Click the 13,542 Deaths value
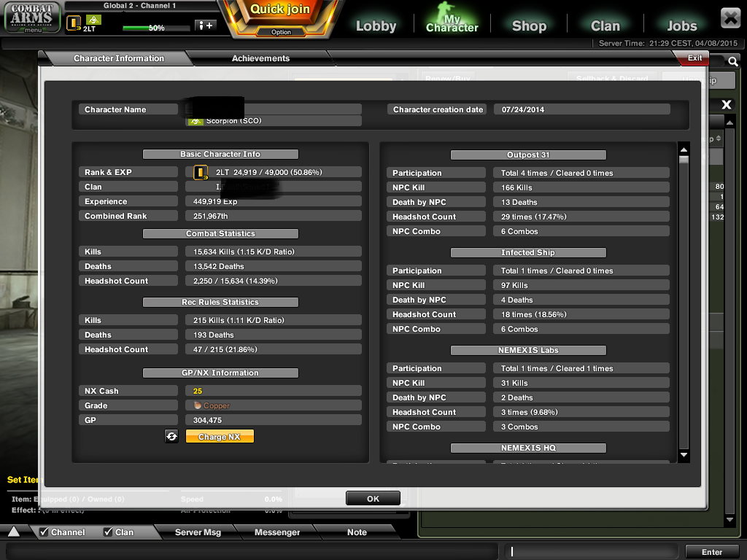 219,266
